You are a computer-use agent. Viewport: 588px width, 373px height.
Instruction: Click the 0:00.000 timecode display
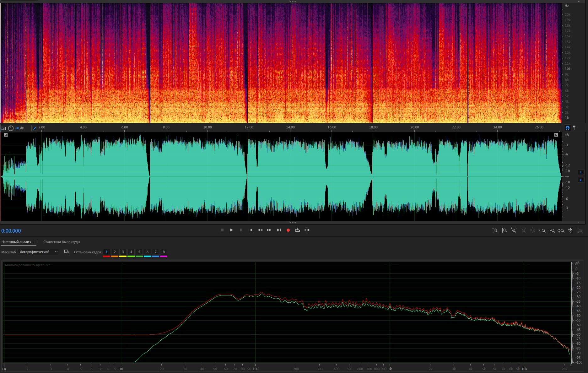pos(11,231)
